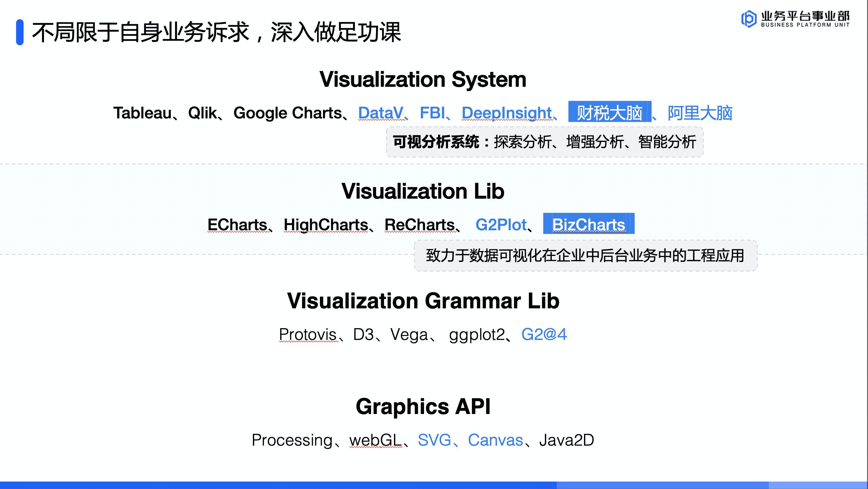
Task: Click the word 'ECharts'
Action: 237,225
